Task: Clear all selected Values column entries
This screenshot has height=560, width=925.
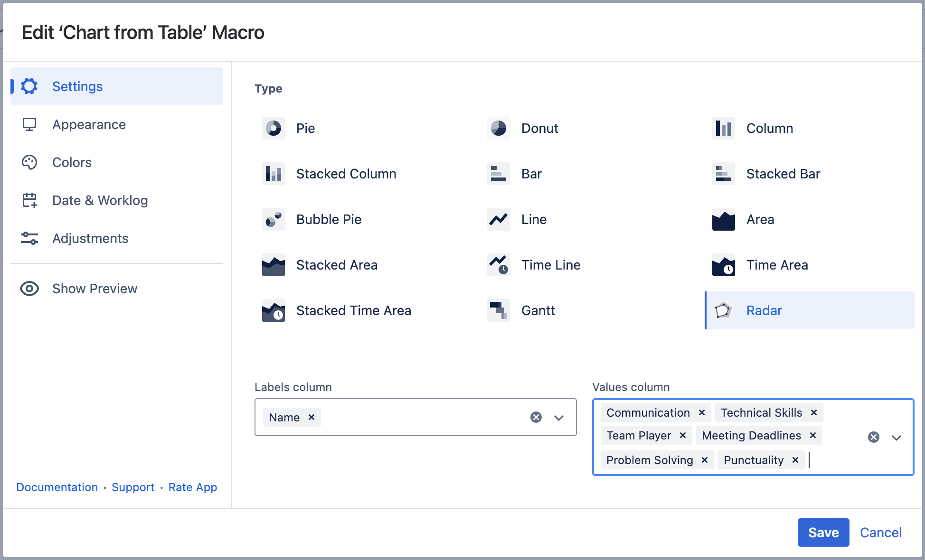Action: click(874, 437)
